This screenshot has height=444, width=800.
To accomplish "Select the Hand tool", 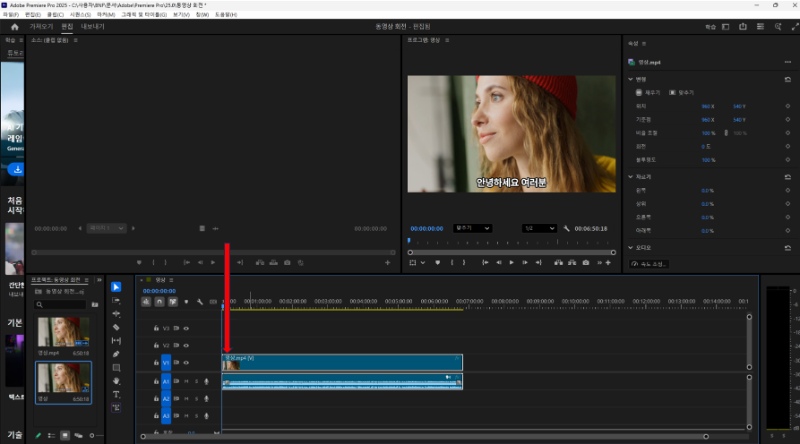I will tap(116, 381).
